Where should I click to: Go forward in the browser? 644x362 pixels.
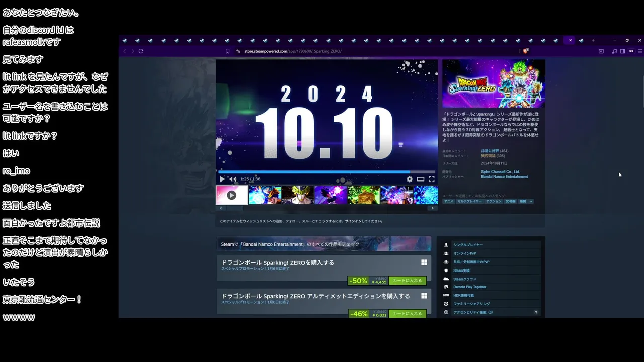pos(133,51)
